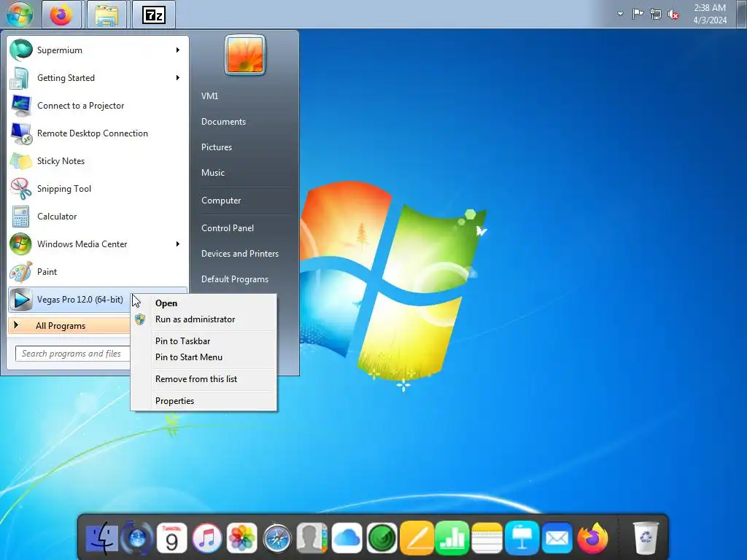
Task: Select Vegas Pro 12.0 (64-bit) entry
Action: [69, 300]
